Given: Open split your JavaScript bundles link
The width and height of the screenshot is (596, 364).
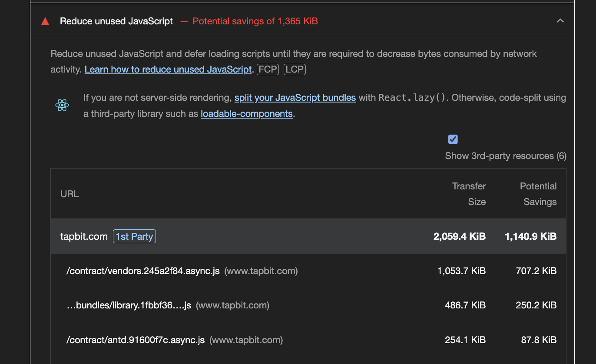Looking at the screenshot, I should click(x=295, y=98).
